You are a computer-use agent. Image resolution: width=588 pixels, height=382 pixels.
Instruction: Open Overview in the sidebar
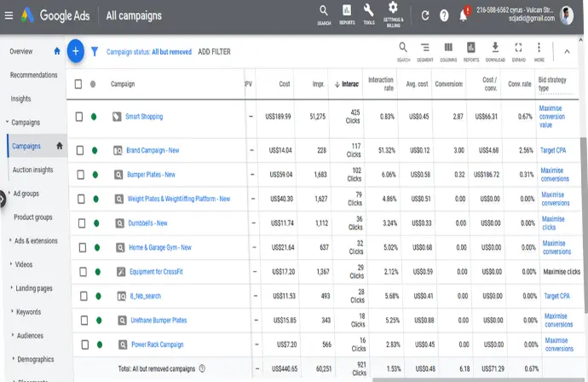coord(21,51)
